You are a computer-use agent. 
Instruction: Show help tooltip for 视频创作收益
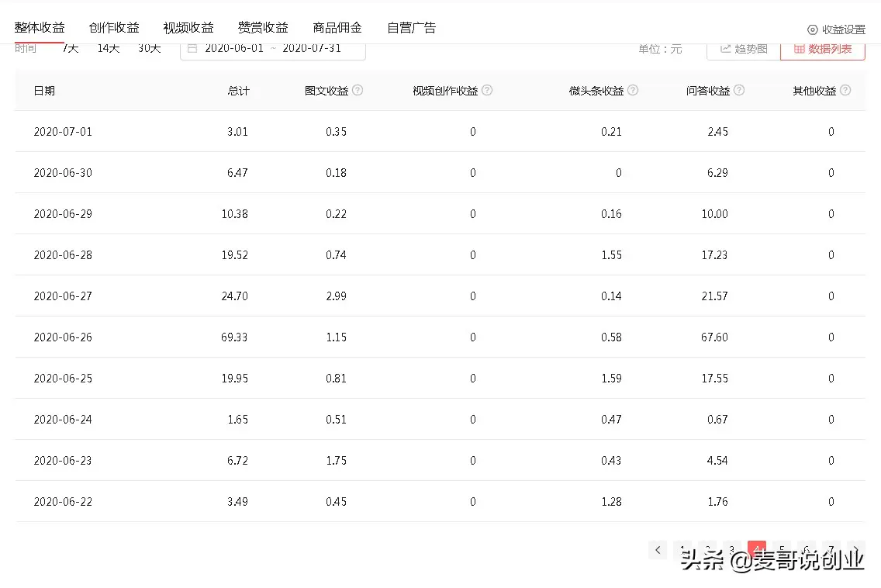487,90
